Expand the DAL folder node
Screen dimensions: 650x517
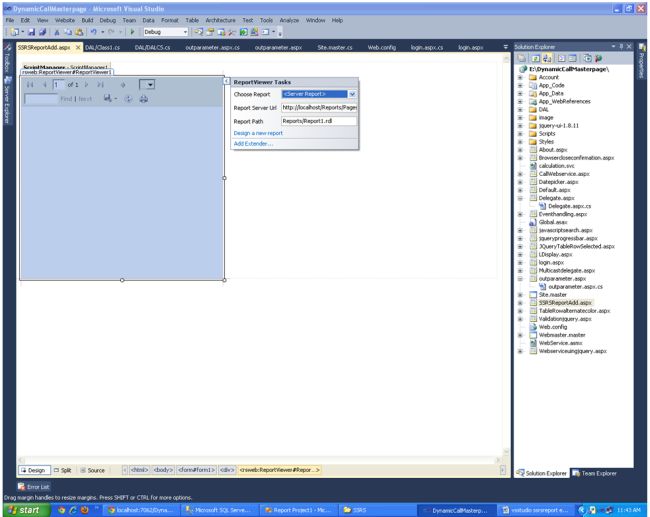pos(520,110)
